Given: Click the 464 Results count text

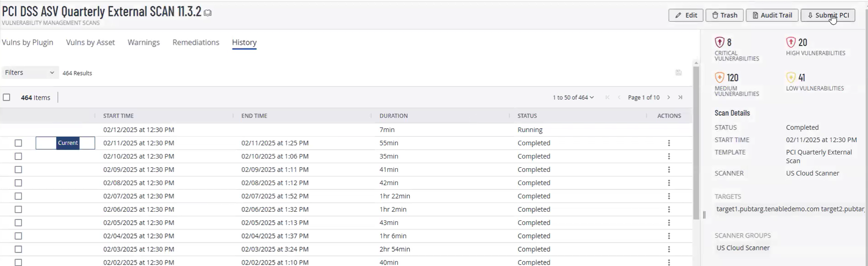Looking at the screenshot, I should [x=77, y=73].
